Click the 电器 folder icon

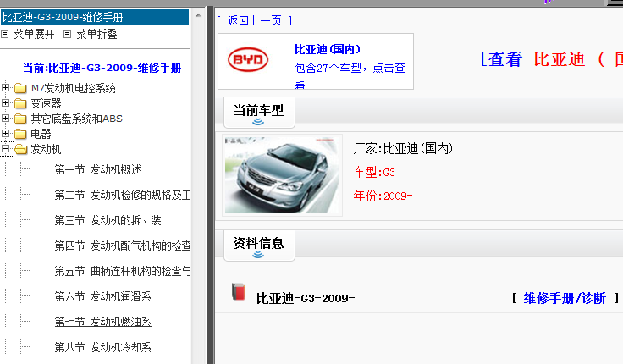point(20,134)
